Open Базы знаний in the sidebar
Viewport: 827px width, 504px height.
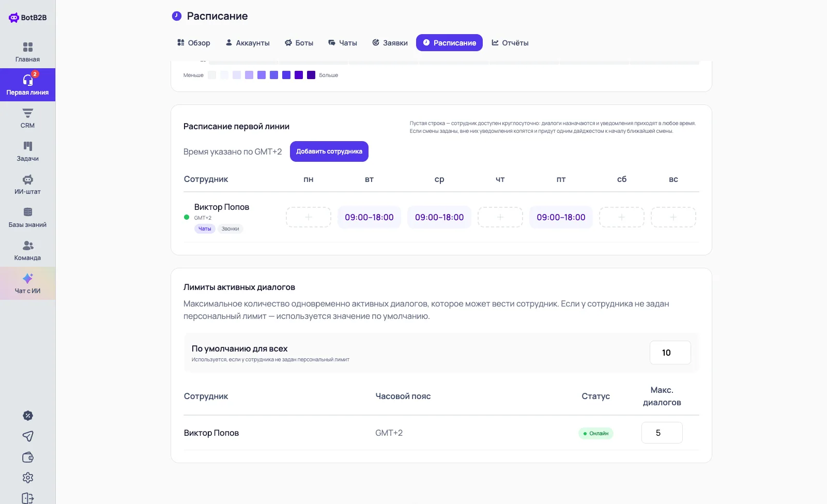tap(28, 218)
